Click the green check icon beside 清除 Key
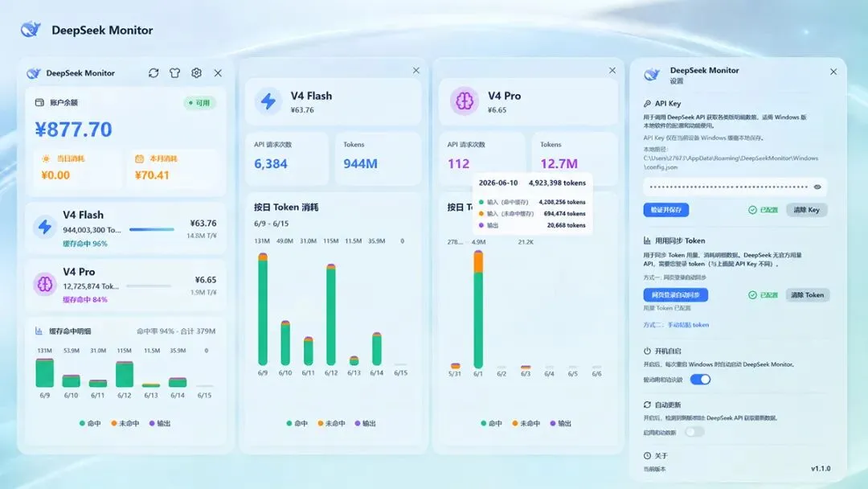Viewport: 868px width, 489px height. pyautogui.click(x=752, y=210)
